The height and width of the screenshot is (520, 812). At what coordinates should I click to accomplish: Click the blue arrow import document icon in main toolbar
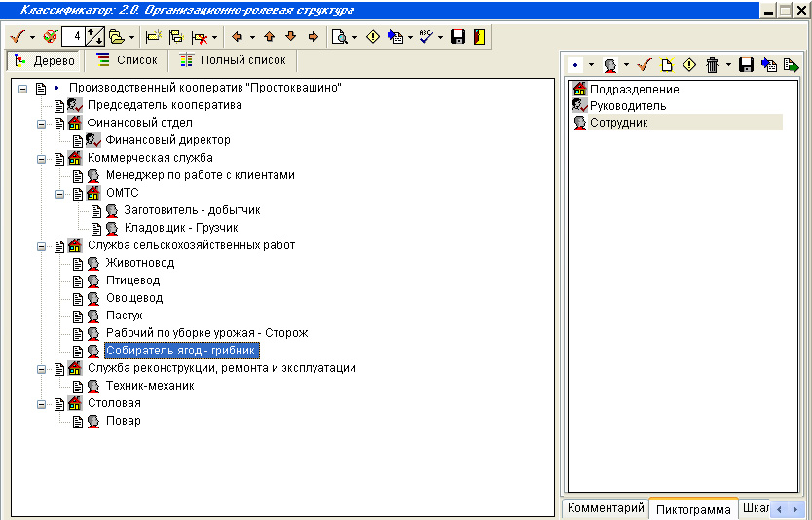[x=395, y=37]
